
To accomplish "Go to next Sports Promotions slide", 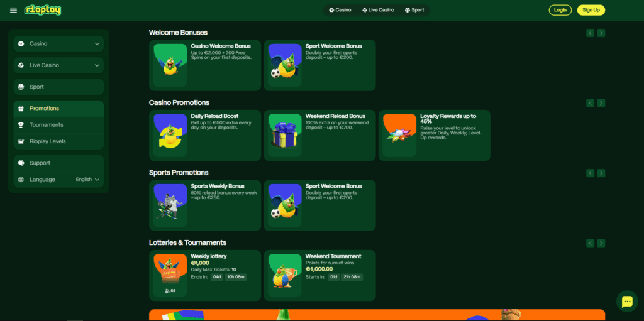I will pos(601,173).
